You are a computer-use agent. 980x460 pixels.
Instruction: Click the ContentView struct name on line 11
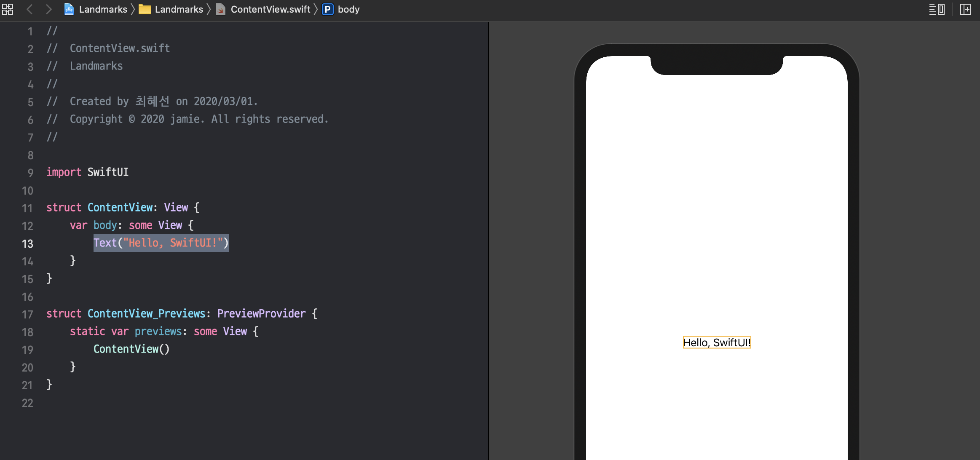(x=120, y=208)
